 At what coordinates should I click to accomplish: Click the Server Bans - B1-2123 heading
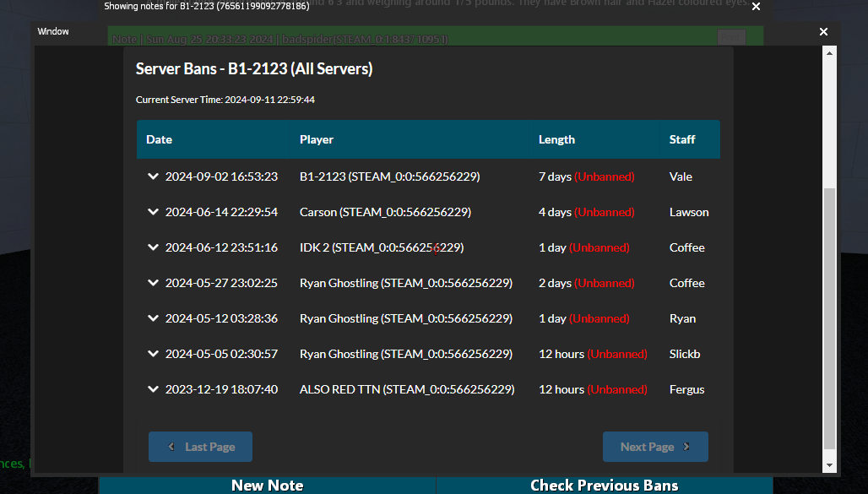[x=254, y=68]
